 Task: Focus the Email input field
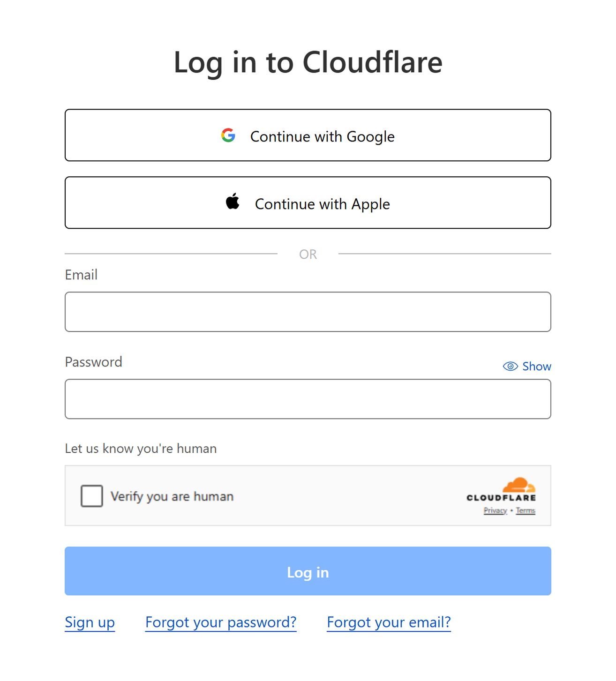308,312
